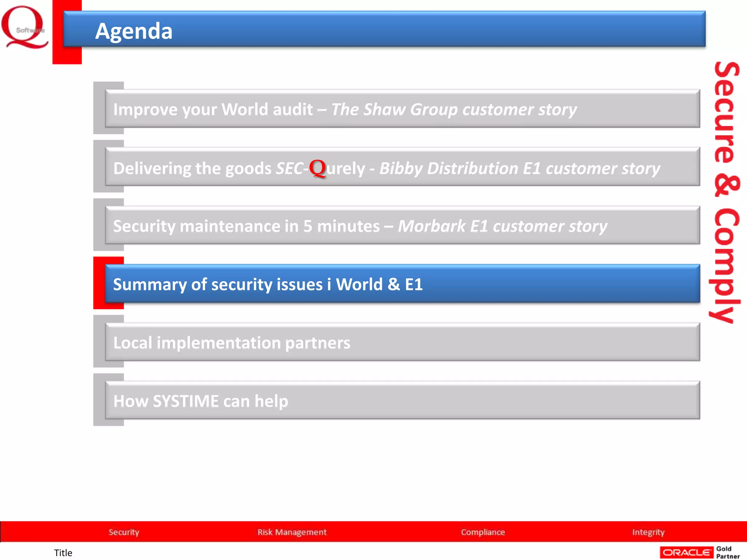
Task: Select Local implementation partners item
Action: point(402,342)
